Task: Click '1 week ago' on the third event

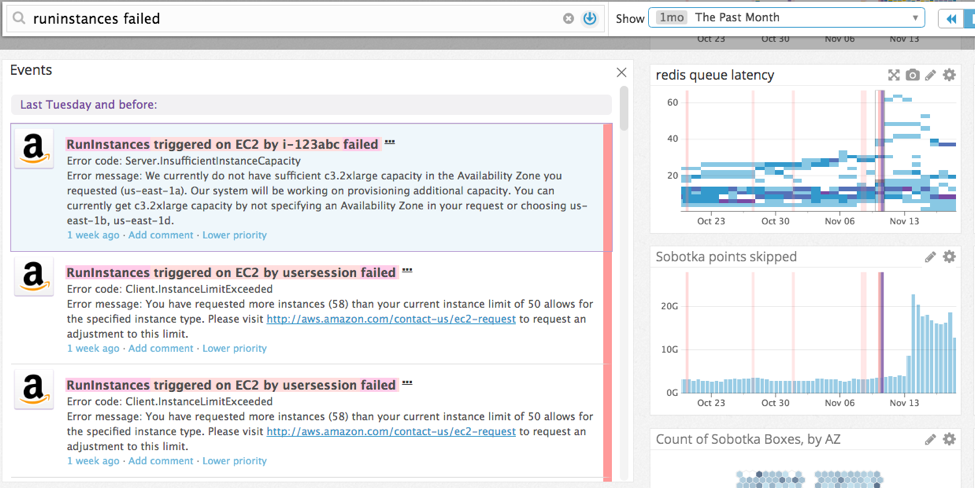Action: point(93,461)
